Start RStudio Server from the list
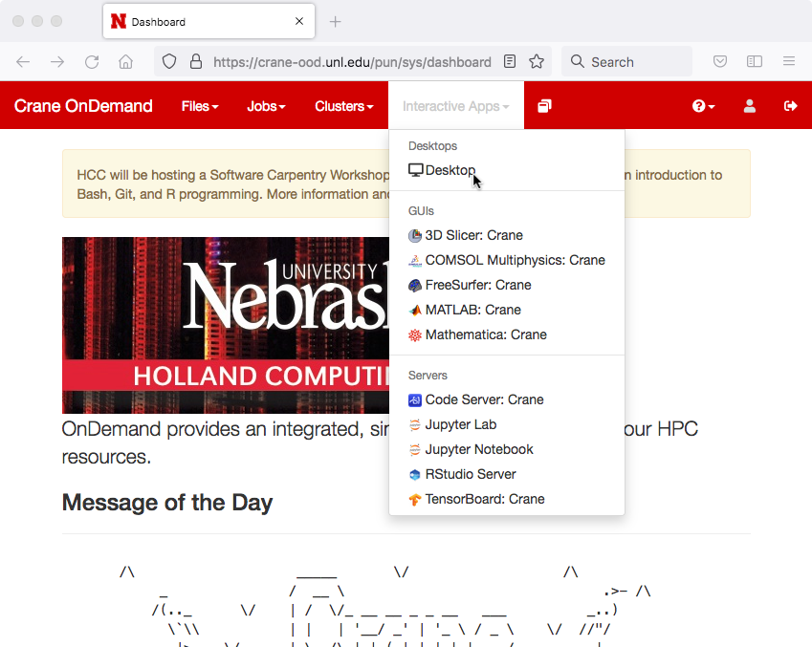 point(470,474)
